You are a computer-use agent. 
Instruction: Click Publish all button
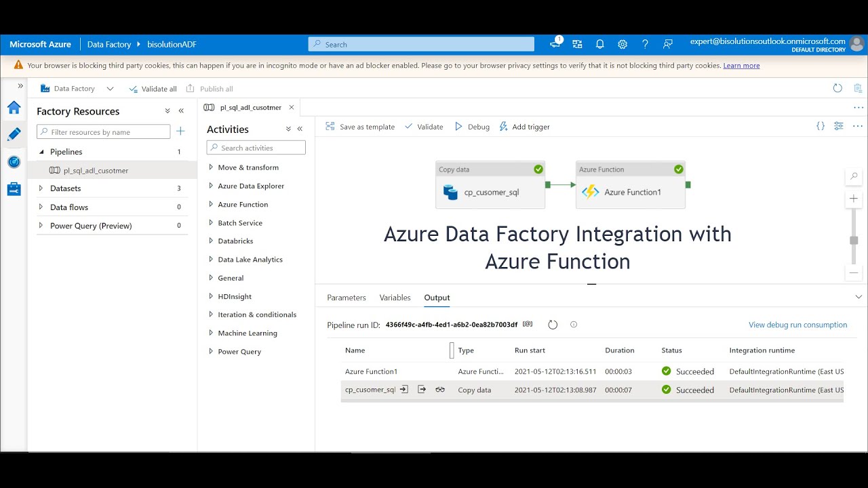coord(210,89)
